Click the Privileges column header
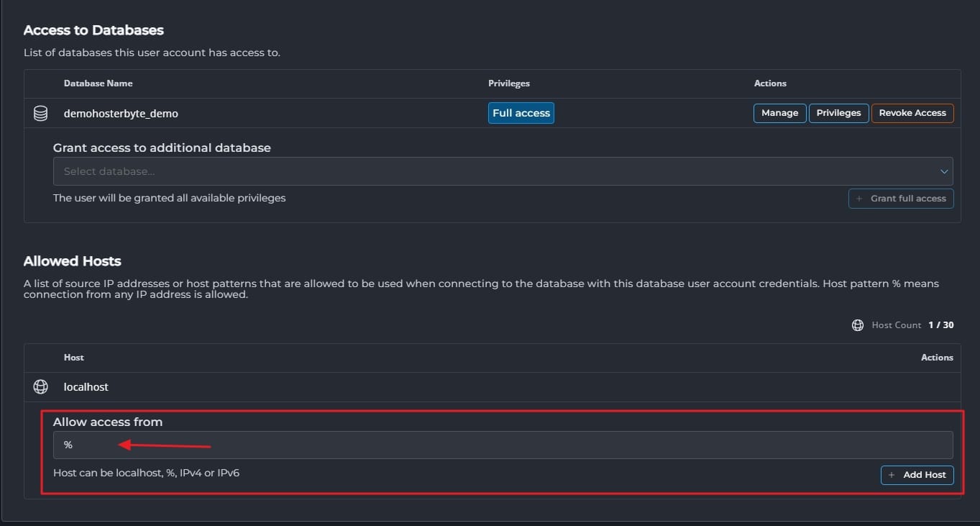Viewport: 980px width, 526px height. [508, 83]
